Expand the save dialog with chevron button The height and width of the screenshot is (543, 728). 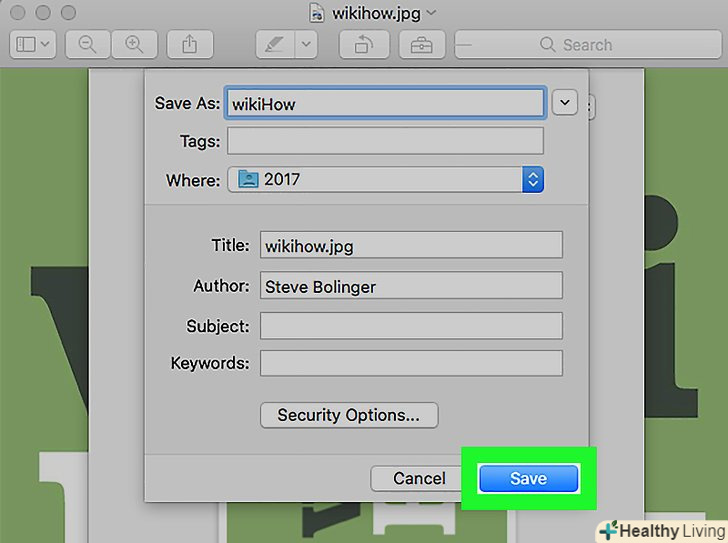coord(565,102)
